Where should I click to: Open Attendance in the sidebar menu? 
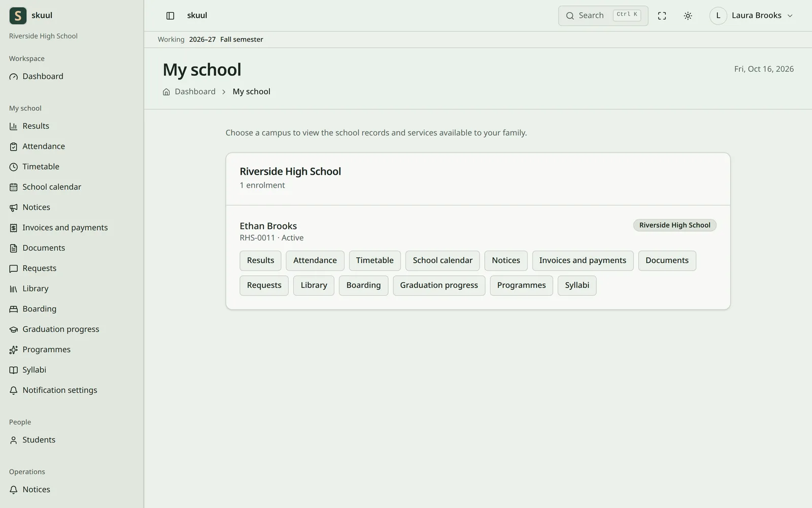click(x=72, y=146)
